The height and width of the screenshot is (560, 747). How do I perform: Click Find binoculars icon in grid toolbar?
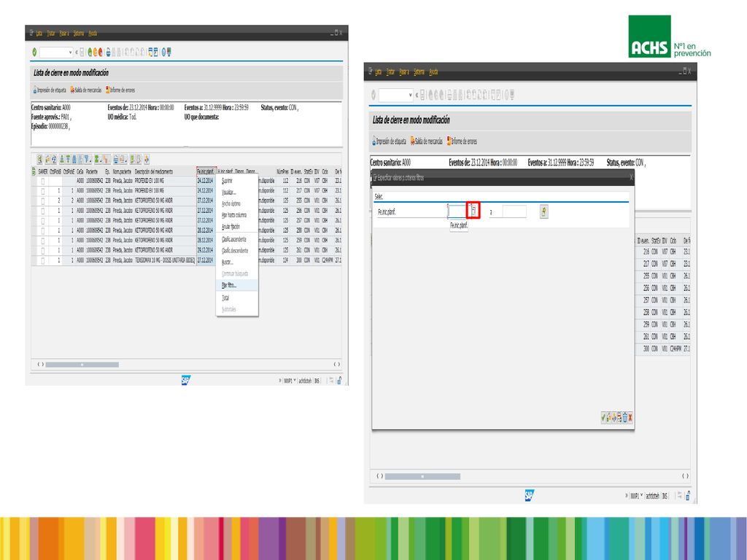(74, 160)
